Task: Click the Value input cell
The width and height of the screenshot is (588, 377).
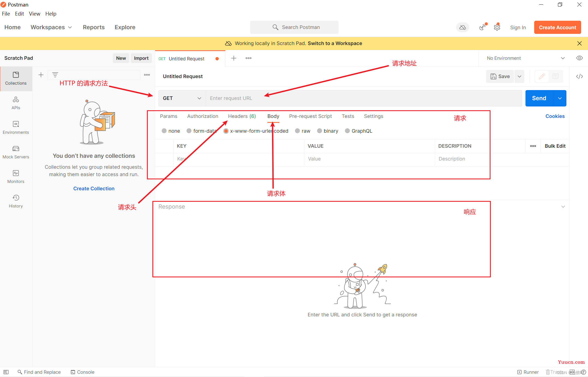Action: (369, 159)
